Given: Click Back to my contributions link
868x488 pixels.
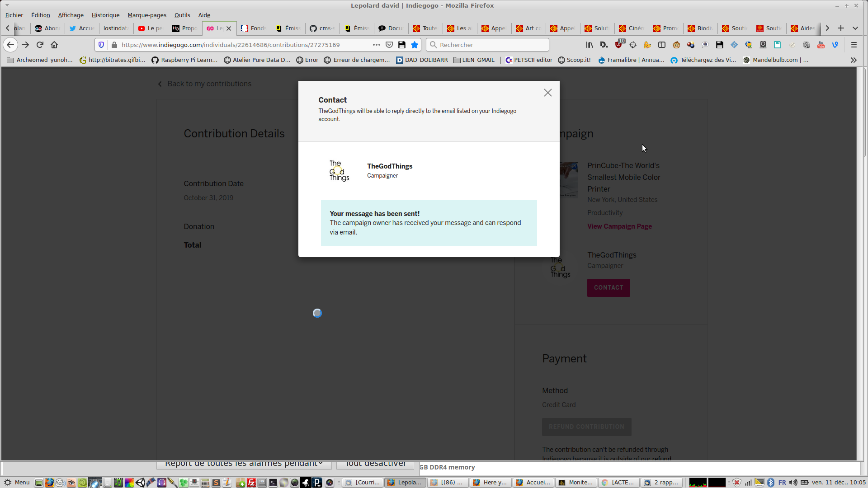Looking at the screenshot, I should coord(209,84).
